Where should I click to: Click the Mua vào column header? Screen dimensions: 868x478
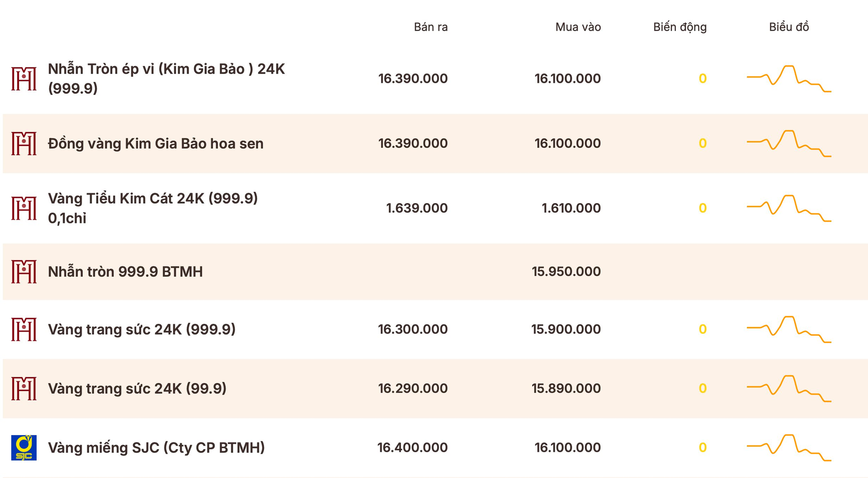pos(578,27)
